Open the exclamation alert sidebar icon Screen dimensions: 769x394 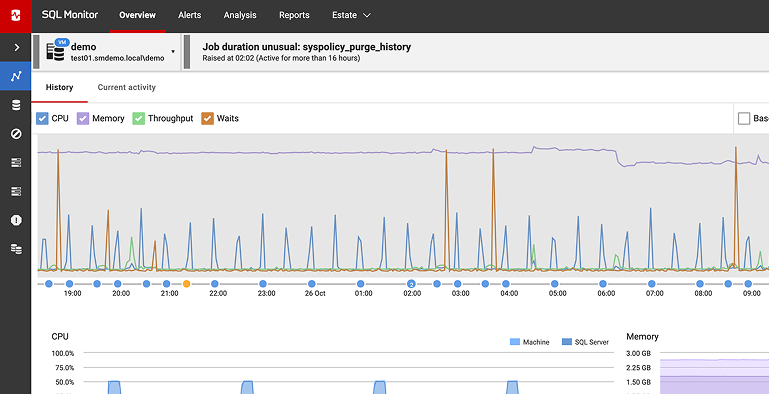(16, 220)
